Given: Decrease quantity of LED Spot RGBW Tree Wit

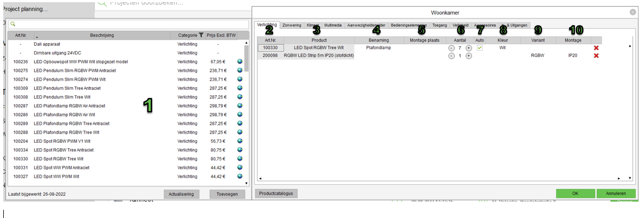Looking at the screenshot, I should (x=451, y=48).
